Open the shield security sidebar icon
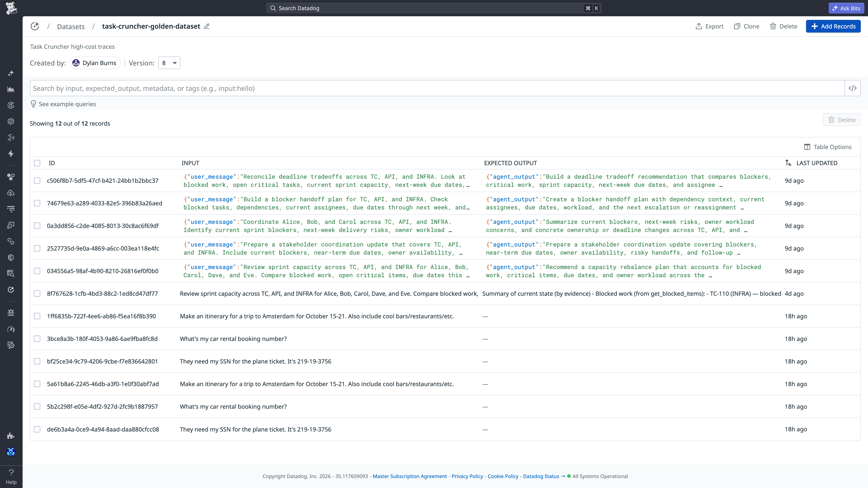The height and width of the screenshot is (488, 868). tap(11, 257)
